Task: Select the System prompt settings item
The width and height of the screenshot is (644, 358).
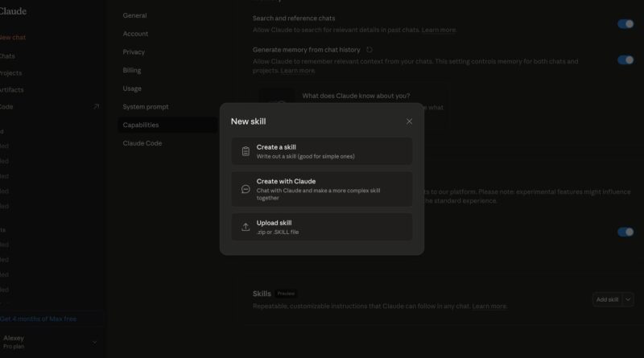Action: click(146, 106)
